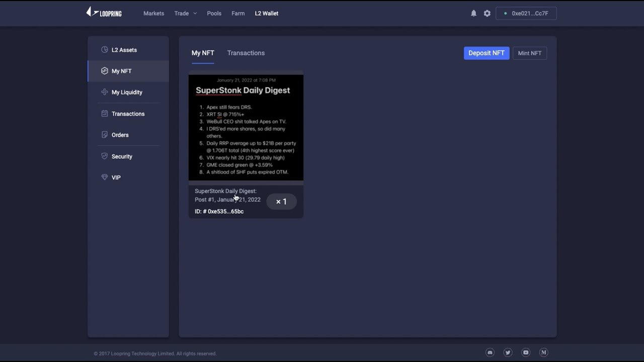Click the My NFT sidebar icon
This screenshot has width=644, height=362.
pos(105,71)
